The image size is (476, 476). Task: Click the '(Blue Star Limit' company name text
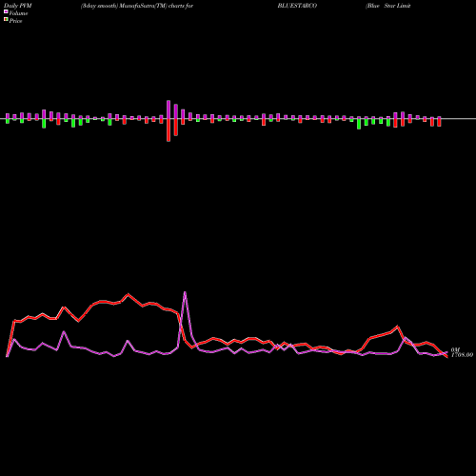[x=388, y=6]
